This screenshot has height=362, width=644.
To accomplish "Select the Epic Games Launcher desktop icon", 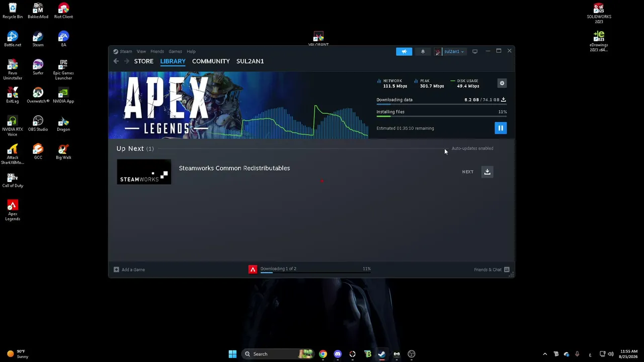I will [63, 69].
